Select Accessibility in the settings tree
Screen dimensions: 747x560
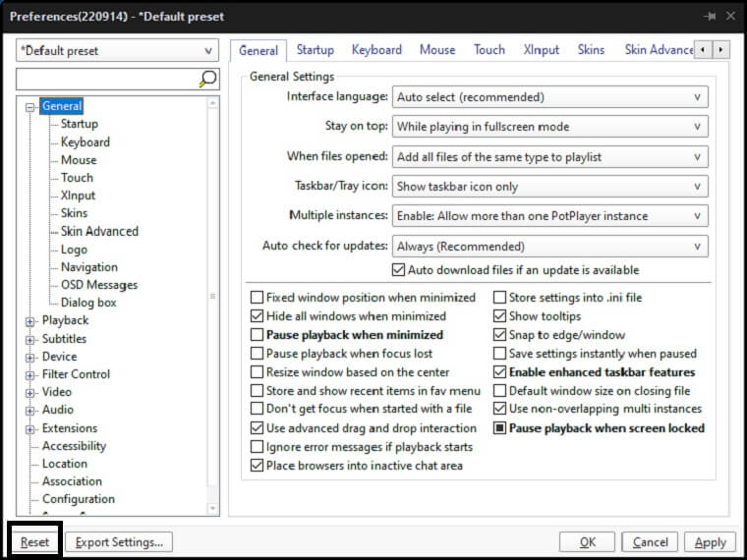[74, 446]
